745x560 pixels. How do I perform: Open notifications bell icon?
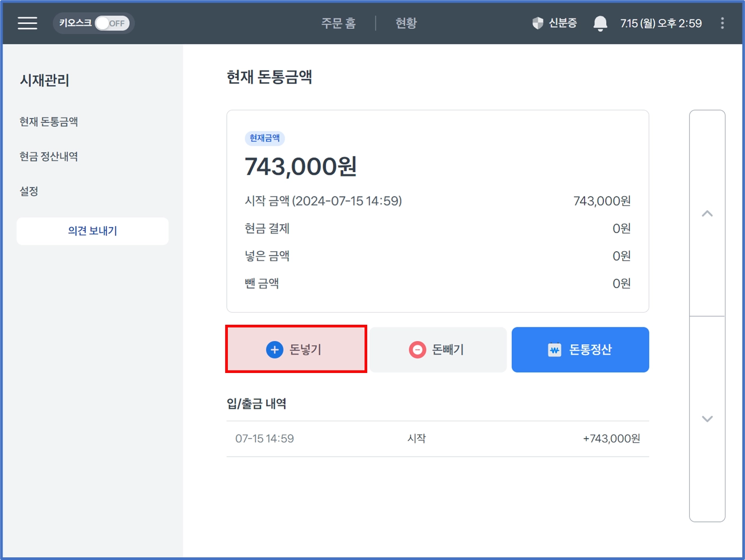(600, 23)
